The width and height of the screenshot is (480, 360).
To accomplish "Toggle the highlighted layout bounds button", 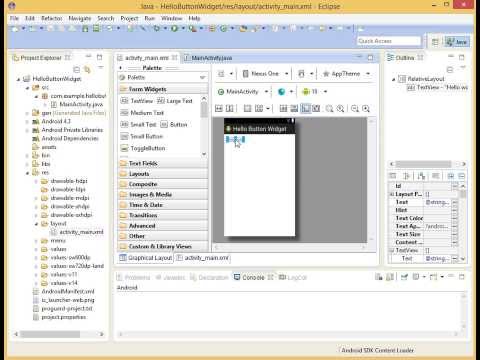I will pos(305,108).
